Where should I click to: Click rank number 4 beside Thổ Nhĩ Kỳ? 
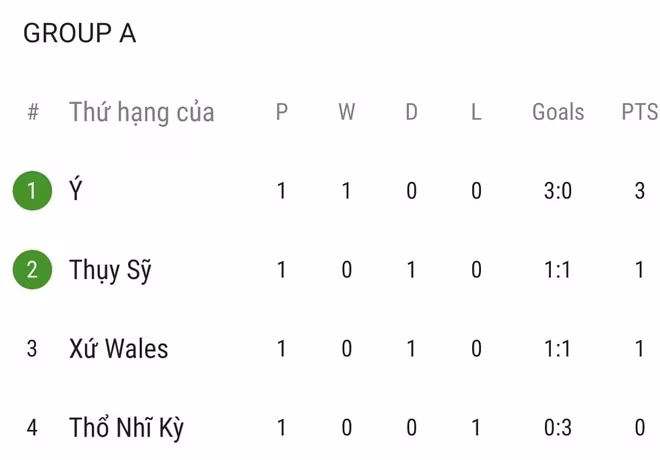click(x=32, y=428)
